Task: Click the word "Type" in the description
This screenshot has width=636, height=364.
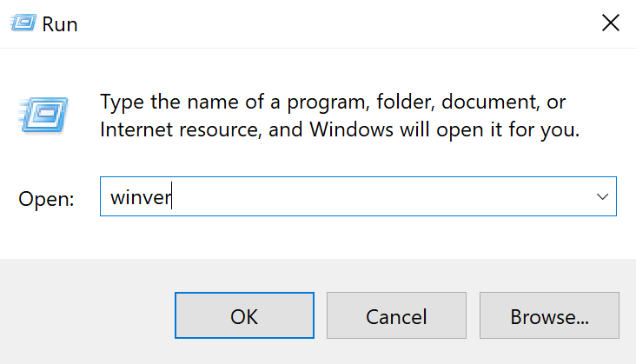Action: point(123,103)
